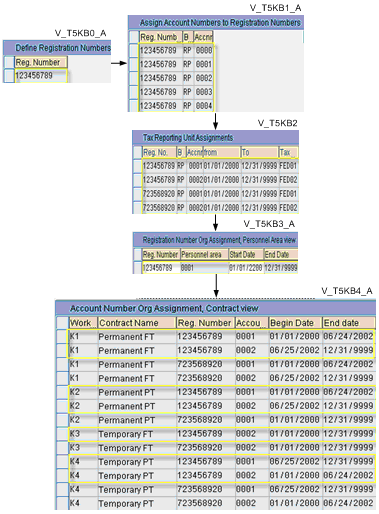Select the row selector beside Reg. Number 123456789 in Define Registration Numbers
The image size is (379, 514).
pyautogui.click(x=9, y=76)
